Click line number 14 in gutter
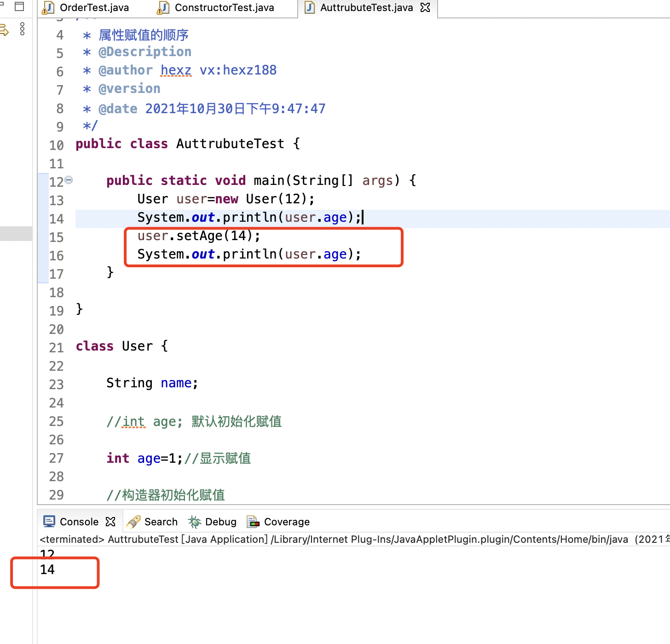Image resolution: width=670 pixels, height=644 pixels. pos(56,219)
